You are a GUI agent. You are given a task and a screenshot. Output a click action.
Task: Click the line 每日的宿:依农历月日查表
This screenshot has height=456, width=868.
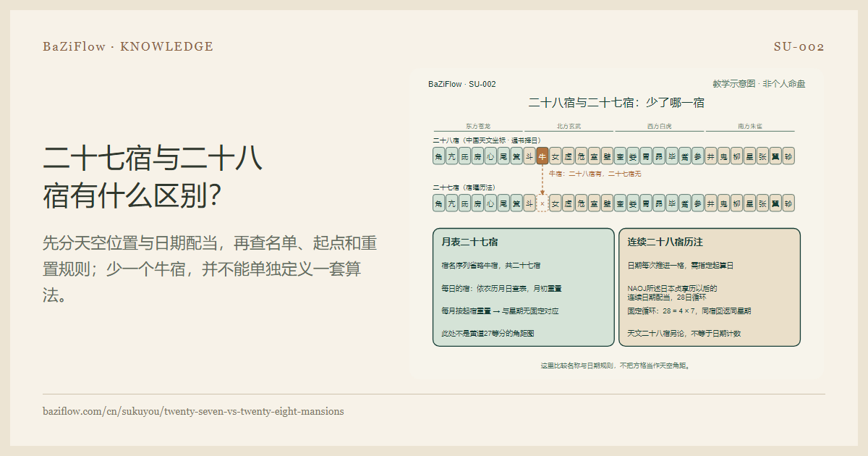pos(501,288)
